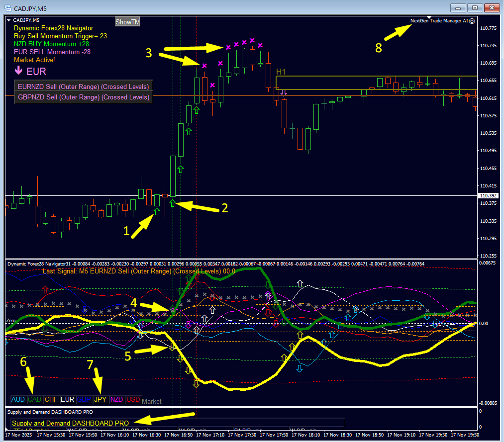Image resolution: width=504 pixels, height=442 pixels.
Task: Toggle the CAD currency filter
Action: click(x=34, y=399)
